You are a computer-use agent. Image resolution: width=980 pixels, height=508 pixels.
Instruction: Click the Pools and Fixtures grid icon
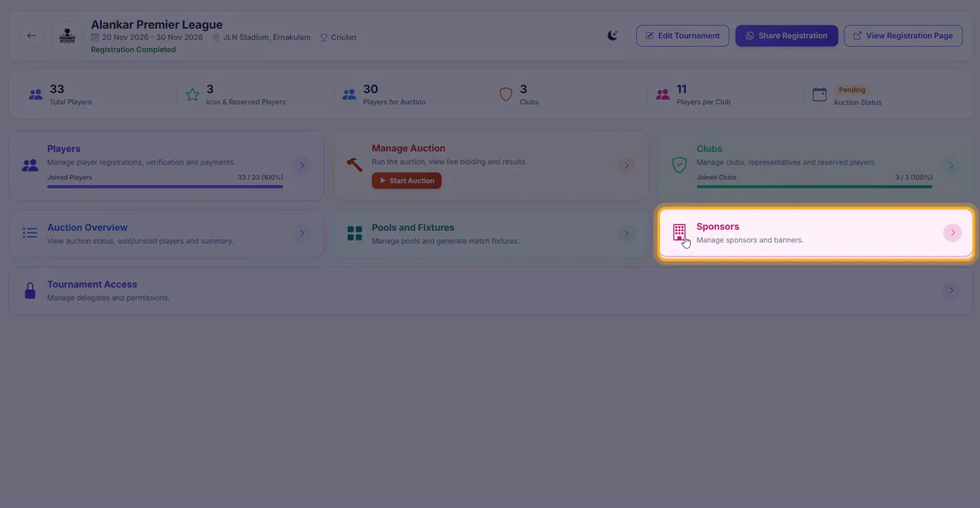tap(354, 233)
